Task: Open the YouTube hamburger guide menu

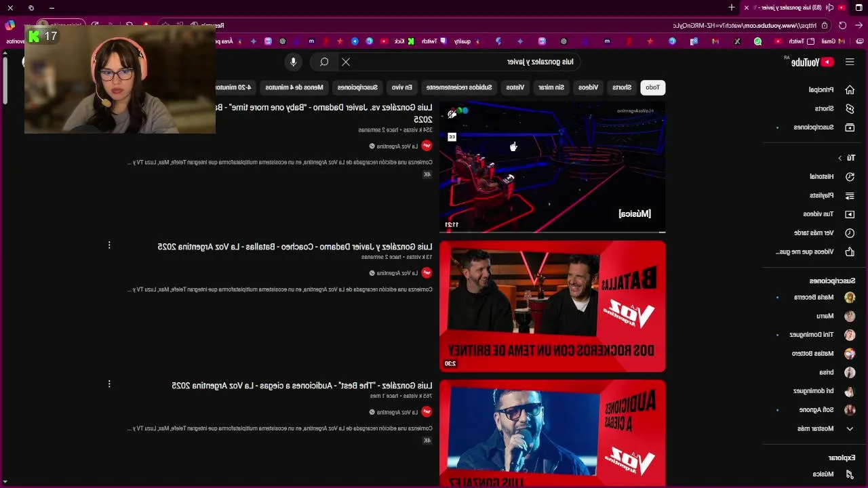Action: (x=850, y=62)
